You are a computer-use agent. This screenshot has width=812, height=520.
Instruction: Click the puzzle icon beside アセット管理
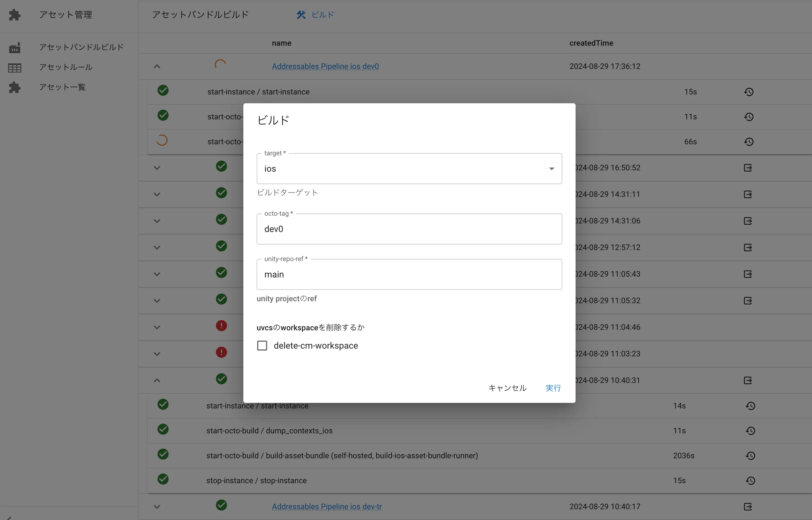(x=14, y=15)
